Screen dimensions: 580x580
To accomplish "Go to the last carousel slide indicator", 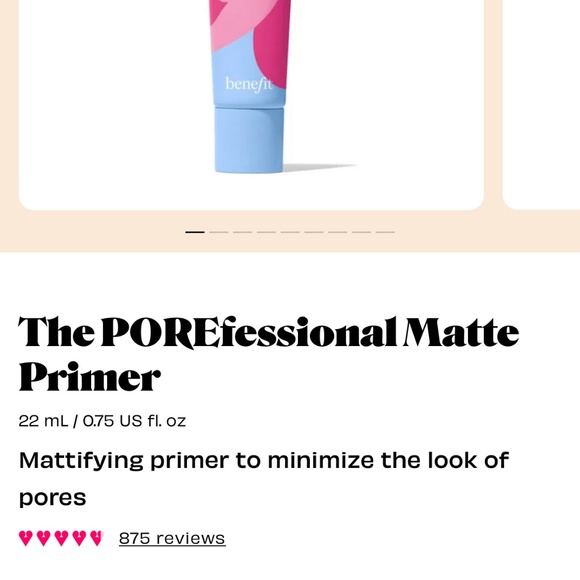I will point(385,232).
